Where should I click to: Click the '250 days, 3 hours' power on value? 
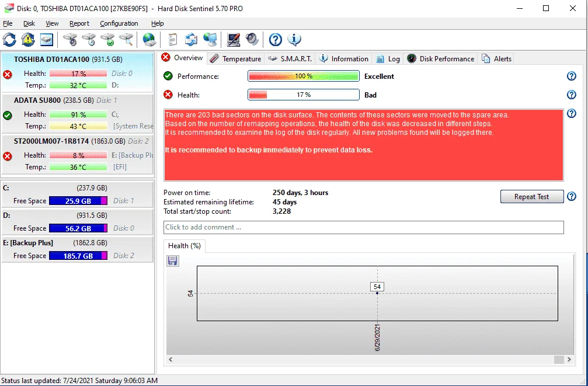coord(300,193)
